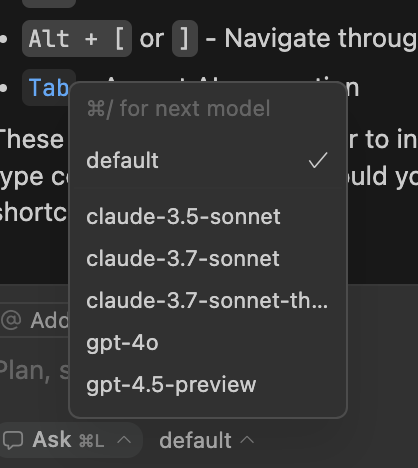Expand the Ask mode chevron
This screenshot has width=418, height=468.
click(124, 440)
